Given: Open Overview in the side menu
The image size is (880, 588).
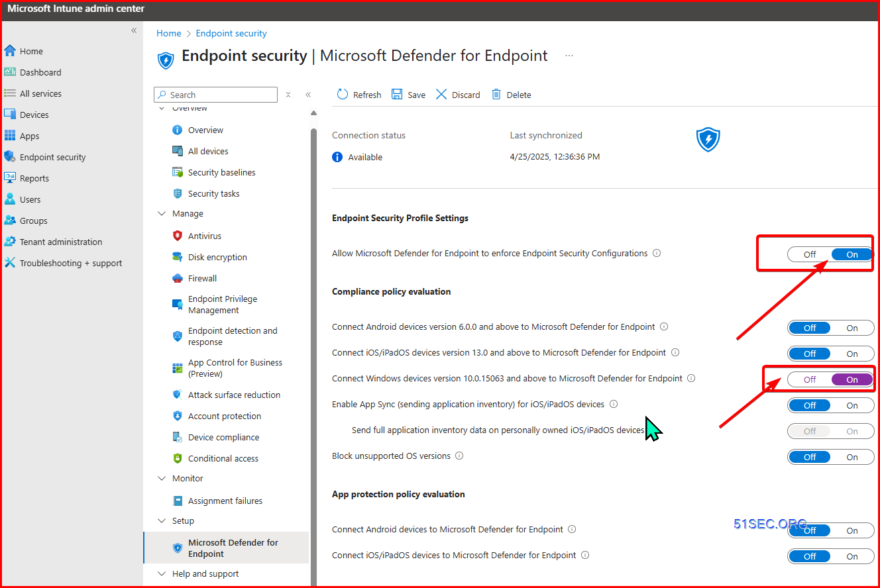Looking at the screenshot, I should (205, 130).
